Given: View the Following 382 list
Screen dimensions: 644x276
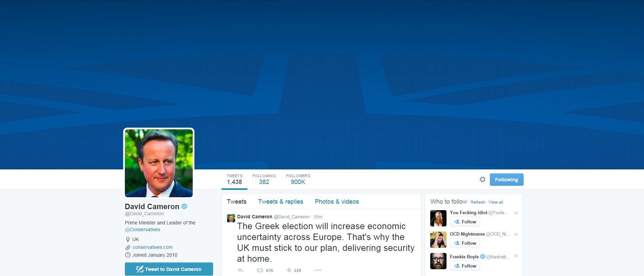Looking at the screenshot, I should click(x=264, y=179).
